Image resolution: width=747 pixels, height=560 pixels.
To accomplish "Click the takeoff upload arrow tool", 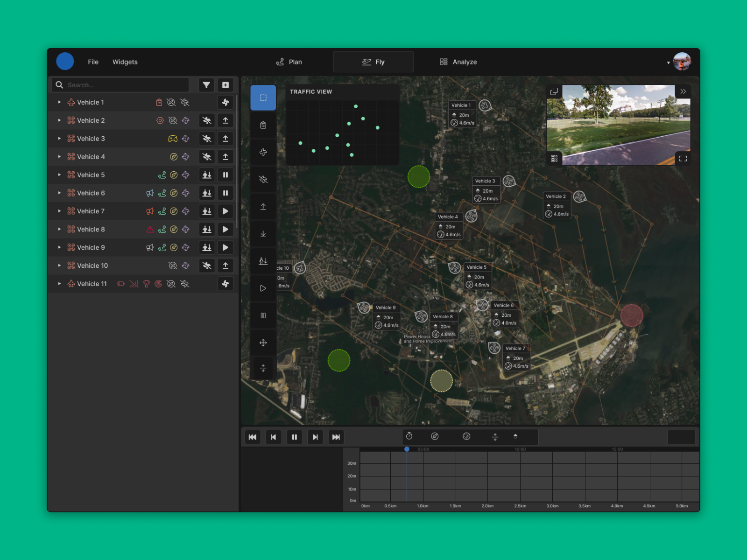I will (263, 207).
